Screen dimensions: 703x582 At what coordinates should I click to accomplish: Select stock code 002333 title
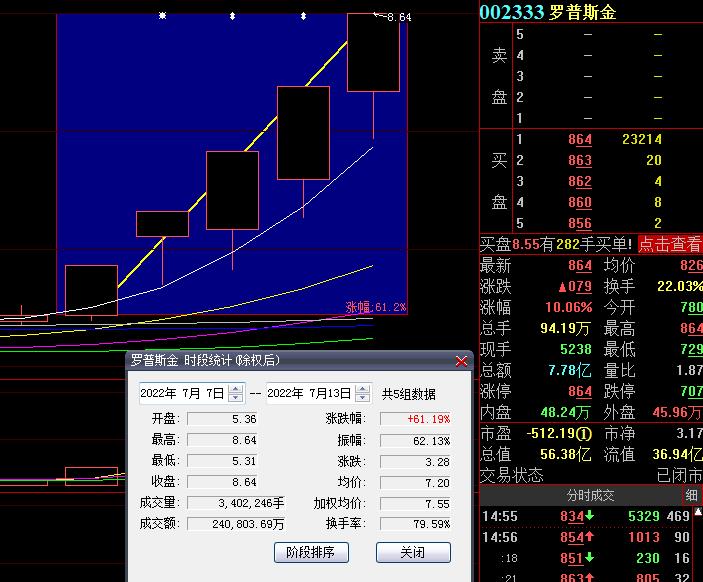pos(511,12)
